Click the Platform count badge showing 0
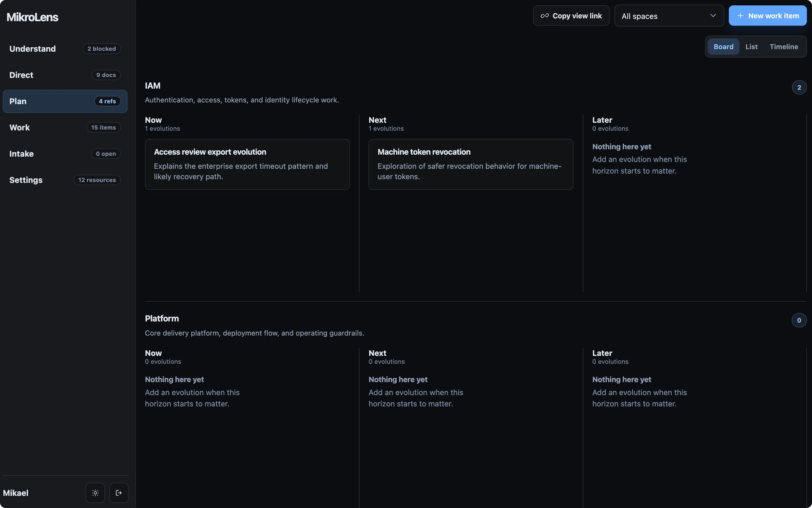This screenshot has height=508, width=812. click(x=799, y=320)
